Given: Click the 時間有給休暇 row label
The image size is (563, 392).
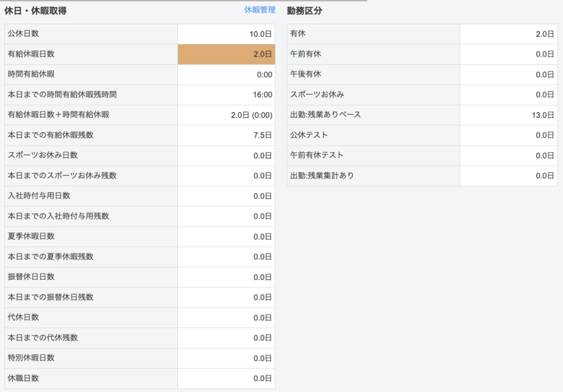Looking at the screenshot, I should (x=31, y=74).
